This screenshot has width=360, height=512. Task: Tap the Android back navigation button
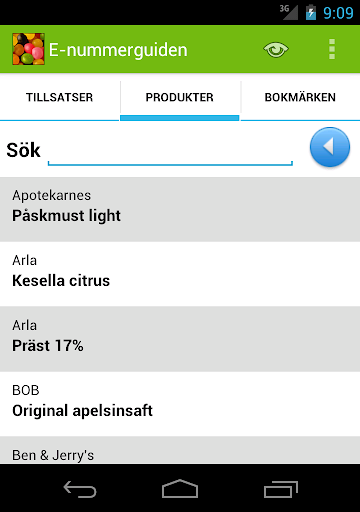point(80,489)
